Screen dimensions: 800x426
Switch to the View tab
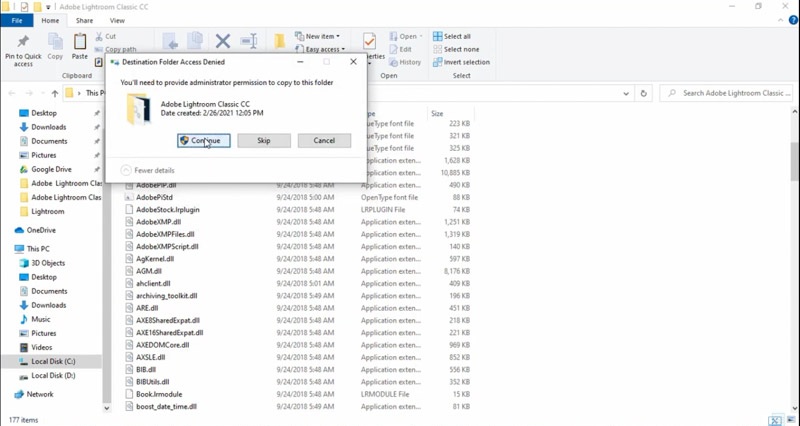[x=117, y=20]
